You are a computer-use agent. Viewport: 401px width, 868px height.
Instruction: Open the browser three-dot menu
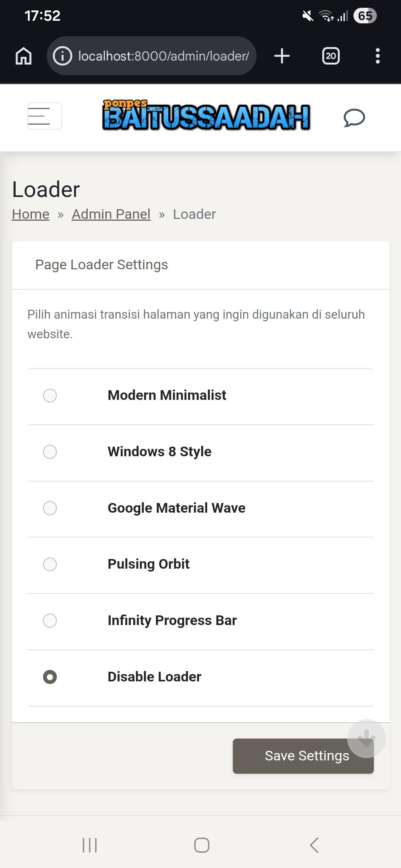point(378,56)
